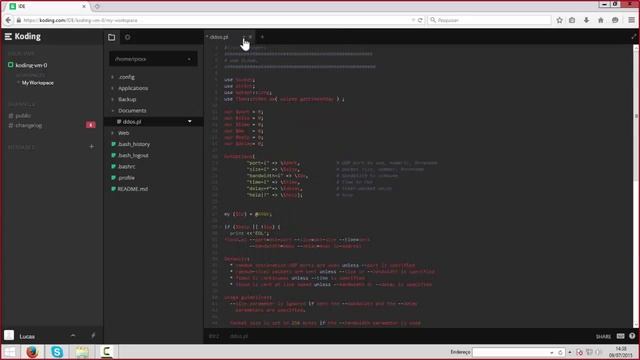
Task: Click the lightning bolt icon beside Lucas
Action: 93,336
